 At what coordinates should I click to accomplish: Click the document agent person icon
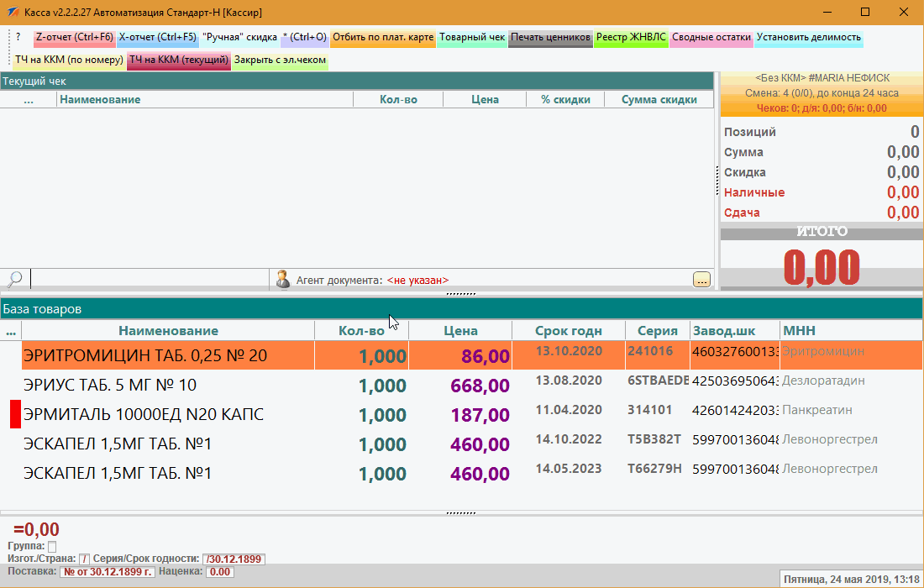pos(283,279)
